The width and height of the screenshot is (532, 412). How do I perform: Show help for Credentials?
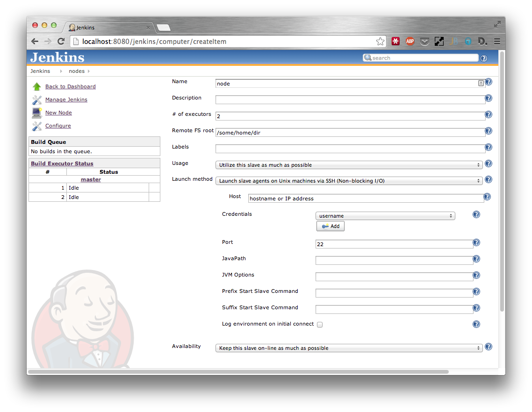(476, 214)
